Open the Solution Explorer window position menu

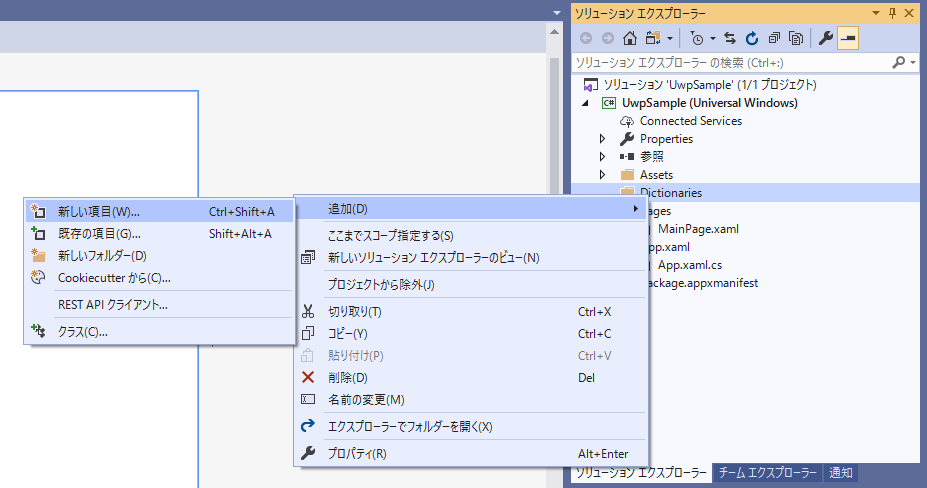pos(876,13)
